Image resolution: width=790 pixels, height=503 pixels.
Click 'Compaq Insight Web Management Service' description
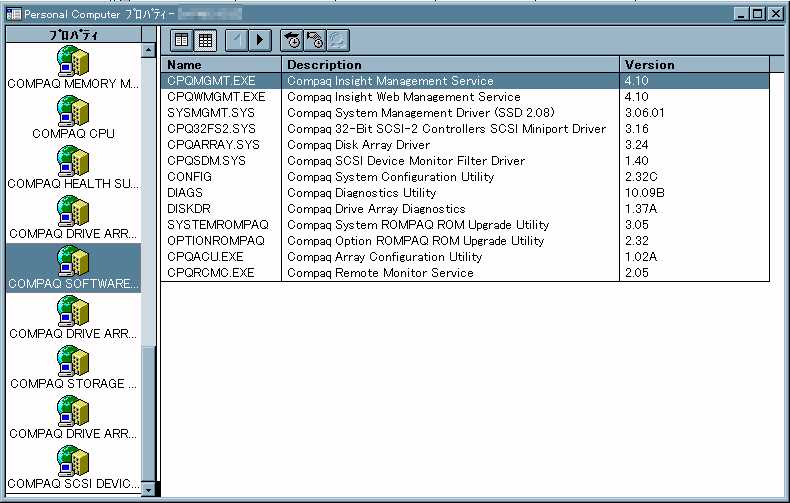pos(404,97)
